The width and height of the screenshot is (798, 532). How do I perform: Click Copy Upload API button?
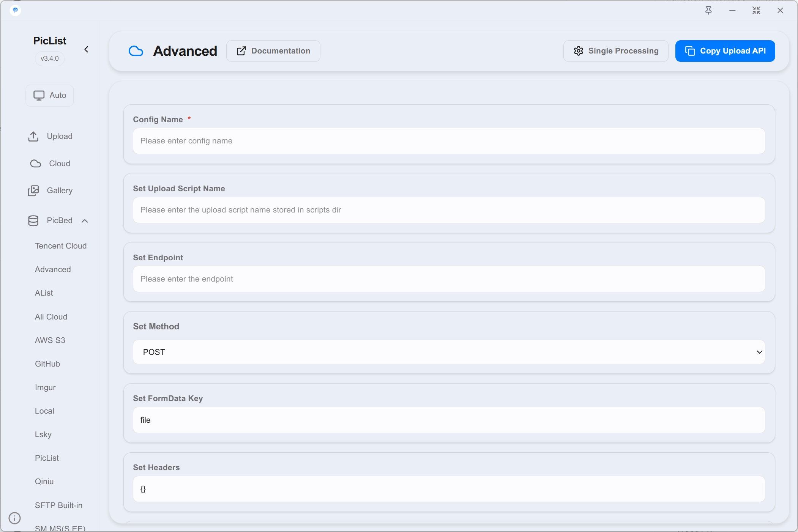click(x=725, y=51)
